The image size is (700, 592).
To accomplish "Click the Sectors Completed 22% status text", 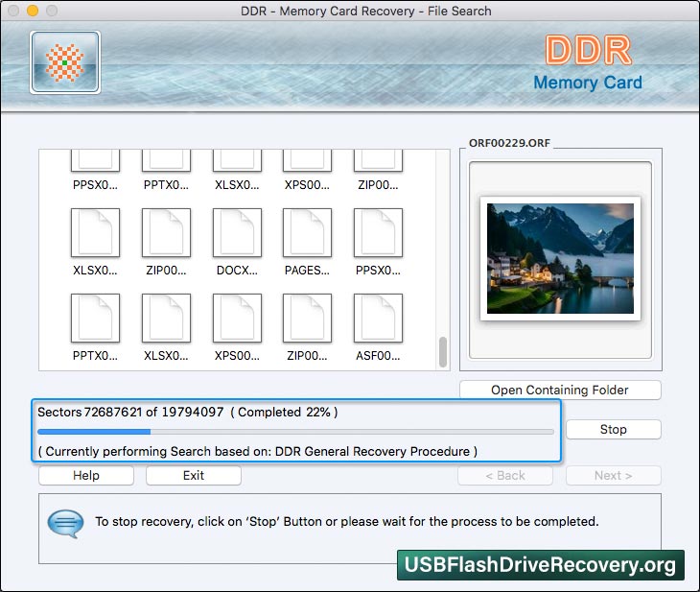I will tap(188, 412).
